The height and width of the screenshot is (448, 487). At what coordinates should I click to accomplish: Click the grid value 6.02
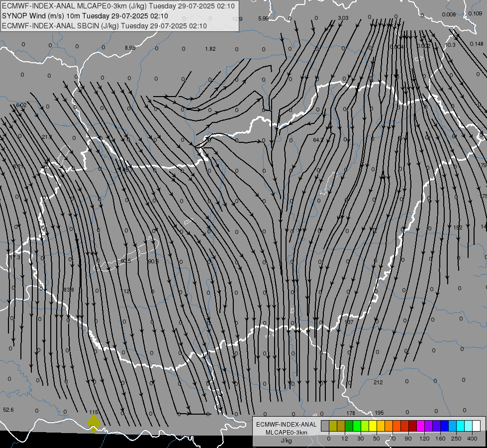click(x=21, y=106)
